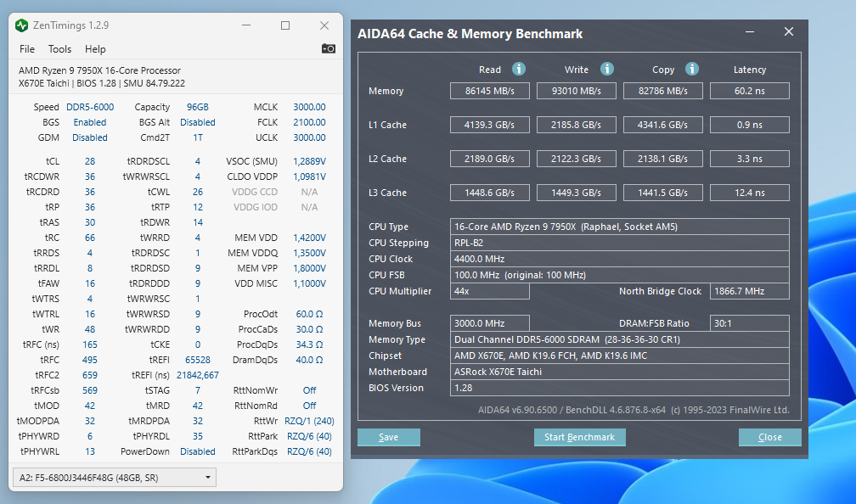
Task: Click the 96GB Capacity value
Action: [198, 107]
